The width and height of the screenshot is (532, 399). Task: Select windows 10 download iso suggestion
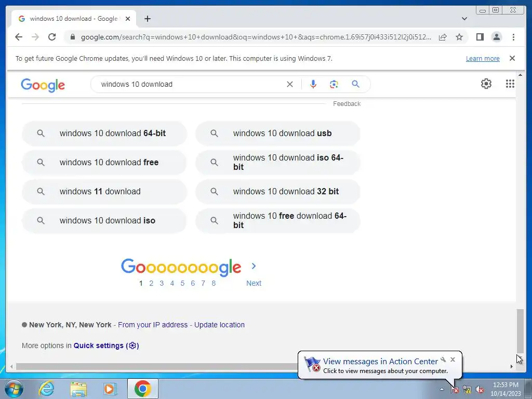104,221
